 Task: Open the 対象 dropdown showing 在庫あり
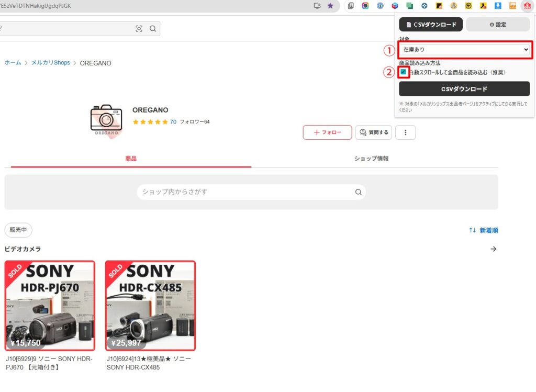pos(464,50)
